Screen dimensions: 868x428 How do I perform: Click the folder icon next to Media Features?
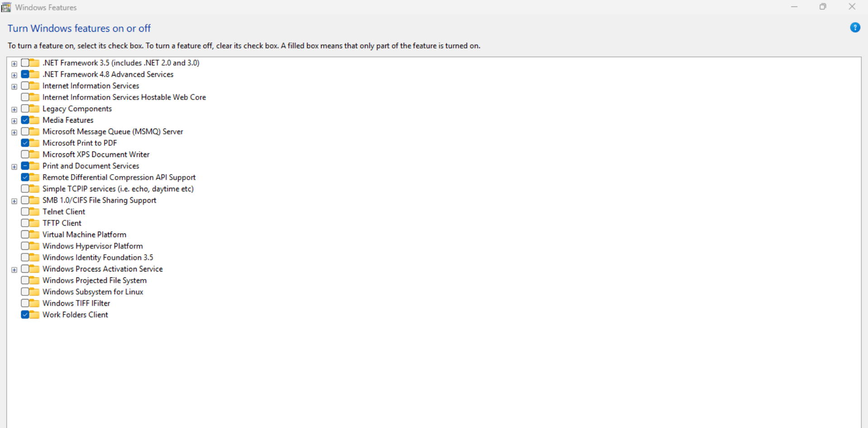pyautogui.click(x=34, y=120)
